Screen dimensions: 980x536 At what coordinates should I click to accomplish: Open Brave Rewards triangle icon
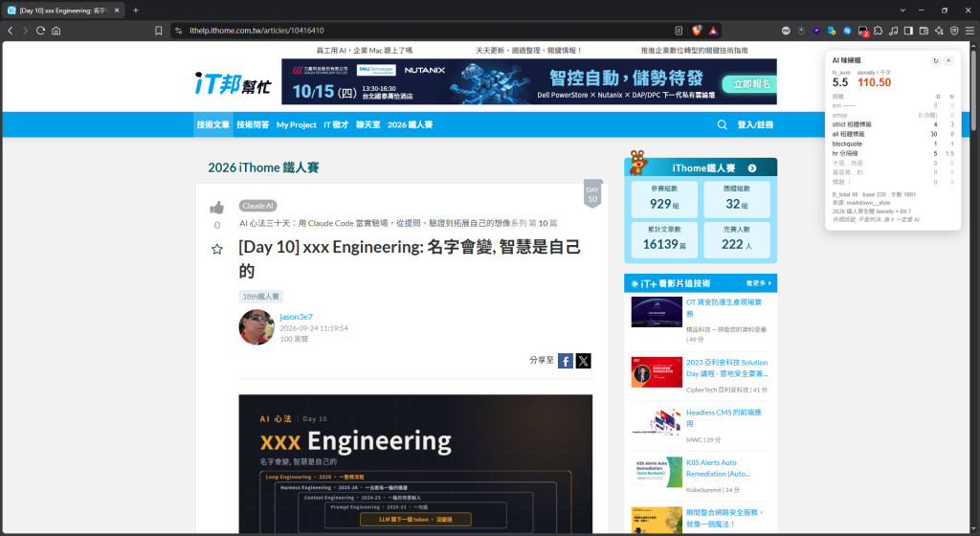point(712,30)
